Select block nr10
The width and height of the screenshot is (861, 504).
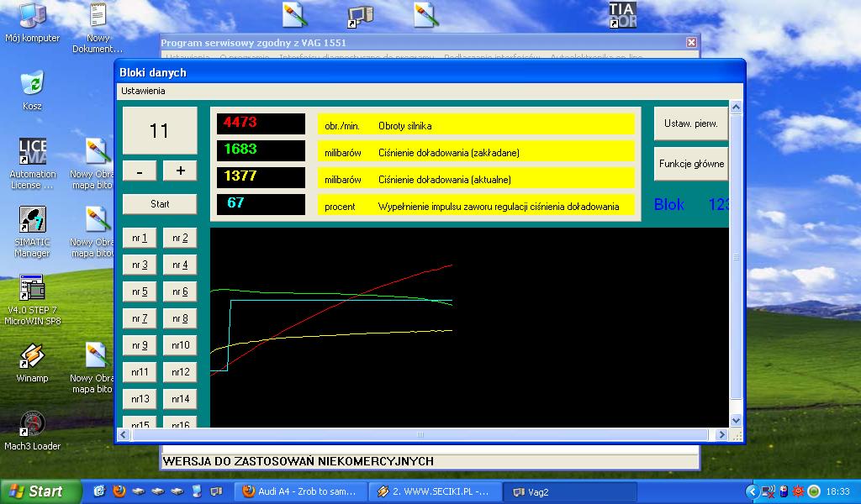point(180,345)
